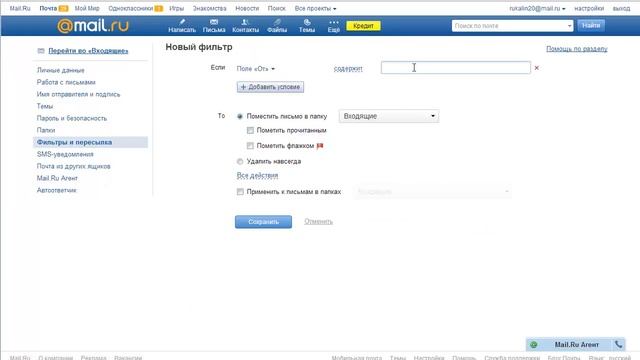Image resolution: width=640 pixels, height=360 pixels.
Task: Click the Mail.Ru Агент phone icon
Action: [619, 344]
